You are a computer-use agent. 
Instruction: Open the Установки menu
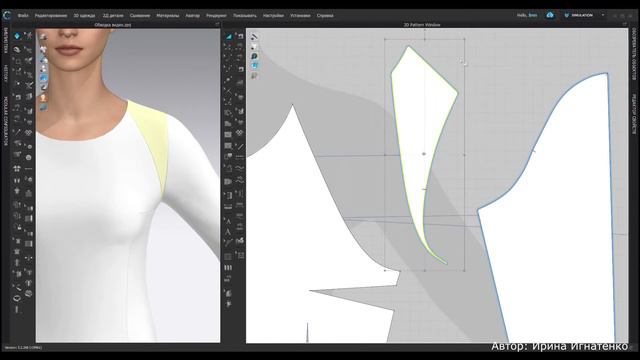(x=300, y=16)
